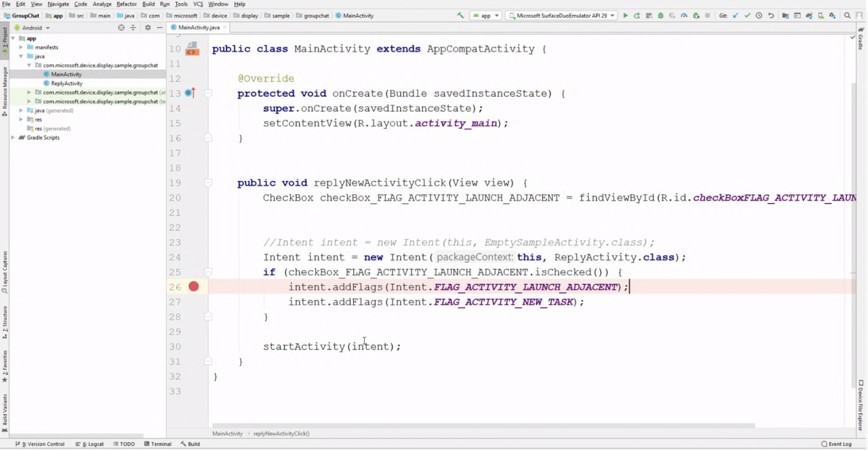Sync project with Gradle files

810,15
